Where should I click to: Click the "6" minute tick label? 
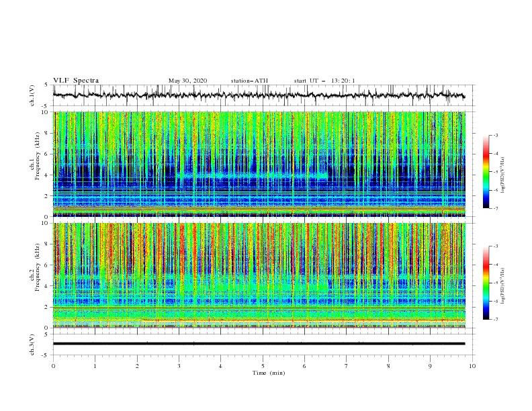pos(304,366)
